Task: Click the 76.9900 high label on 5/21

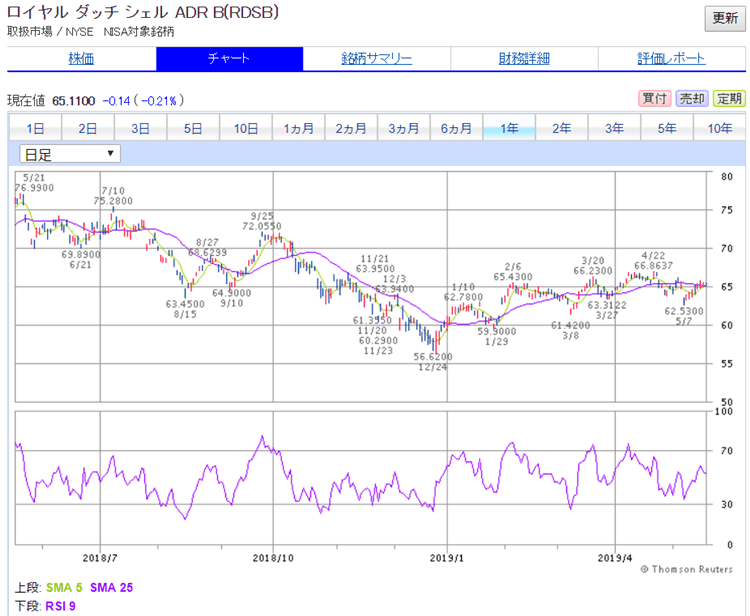Action: pyautogui.click(x=34, y=188)
